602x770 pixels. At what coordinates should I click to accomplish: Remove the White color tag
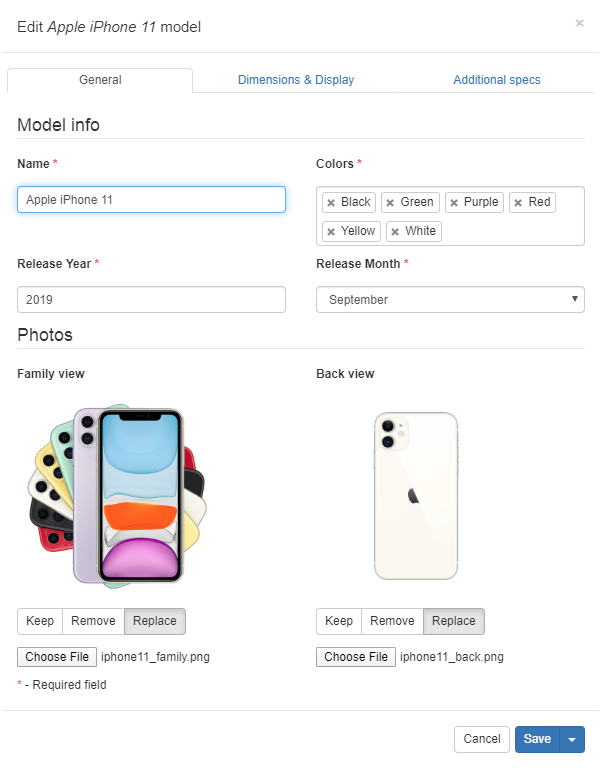point(395,232)
